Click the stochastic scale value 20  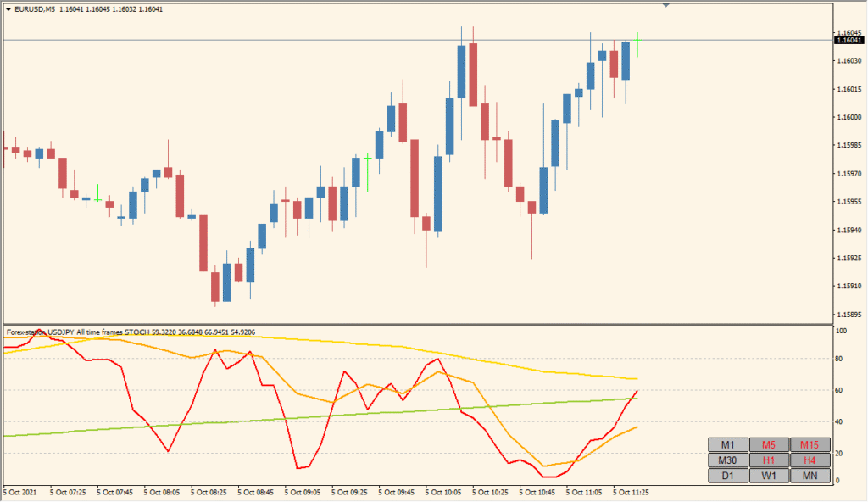[x=839, y=454]
